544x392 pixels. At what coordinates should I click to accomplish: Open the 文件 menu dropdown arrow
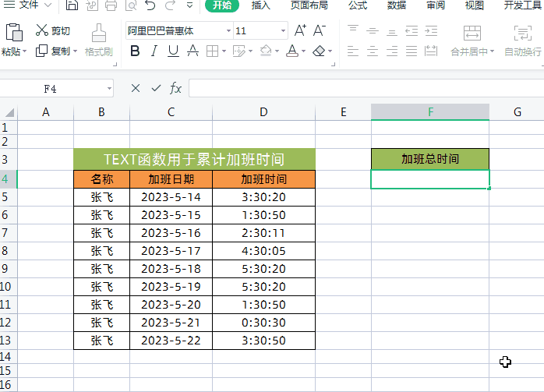(48, 5)
